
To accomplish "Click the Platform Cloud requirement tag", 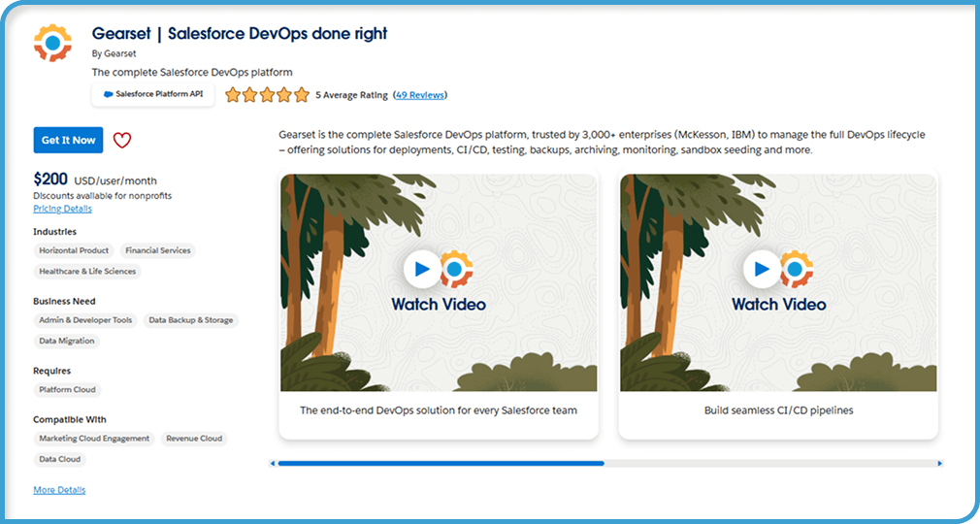I will click(67, 390).
